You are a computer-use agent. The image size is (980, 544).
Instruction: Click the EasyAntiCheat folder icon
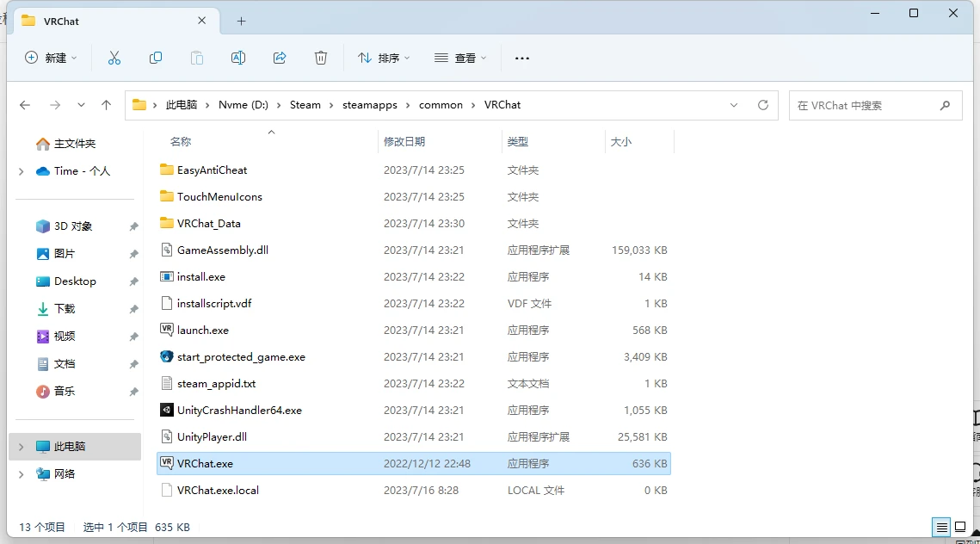[x=166, y=170]
